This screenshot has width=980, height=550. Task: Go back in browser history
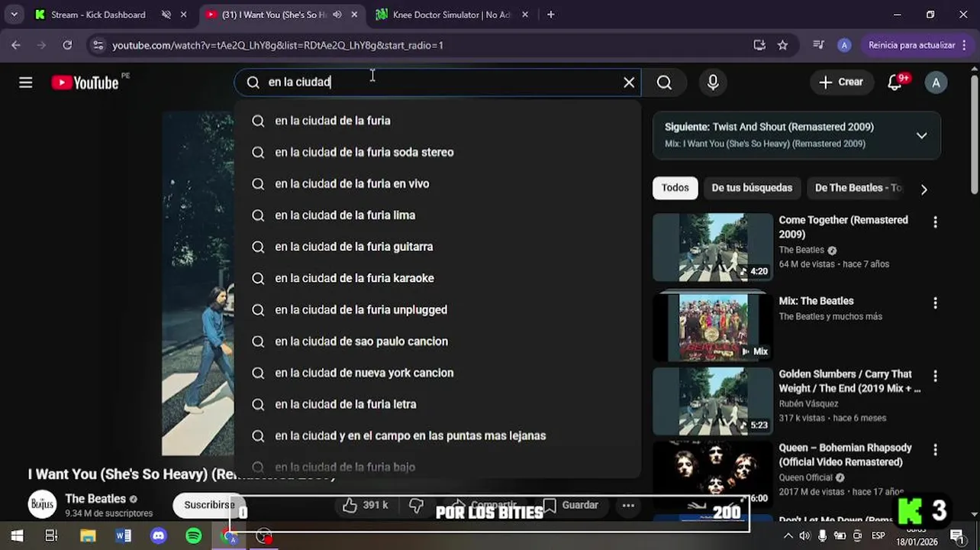point(16,45)
